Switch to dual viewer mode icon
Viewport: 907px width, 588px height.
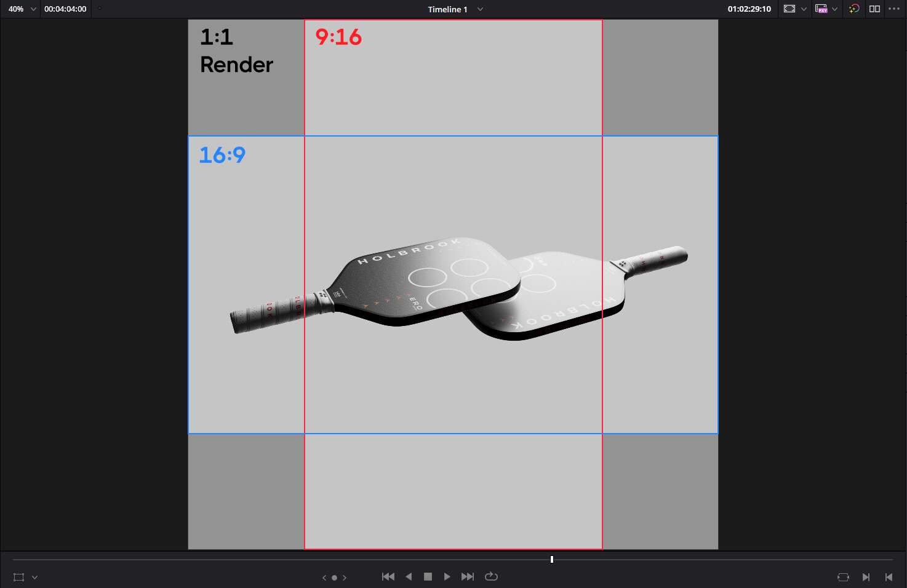874,9
